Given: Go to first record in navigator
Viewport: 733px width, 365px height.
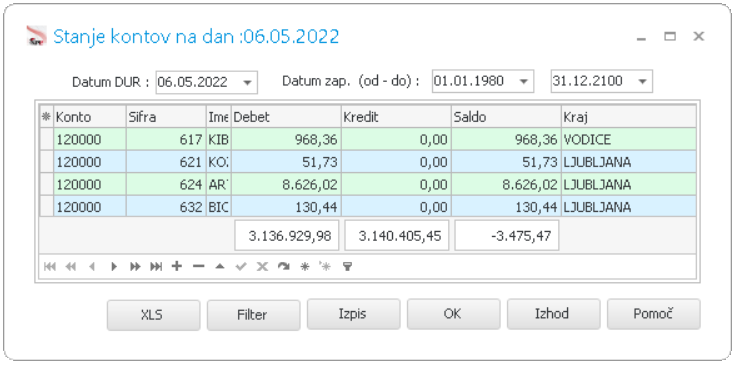Looking at the screenshot, I should [50, 267].
